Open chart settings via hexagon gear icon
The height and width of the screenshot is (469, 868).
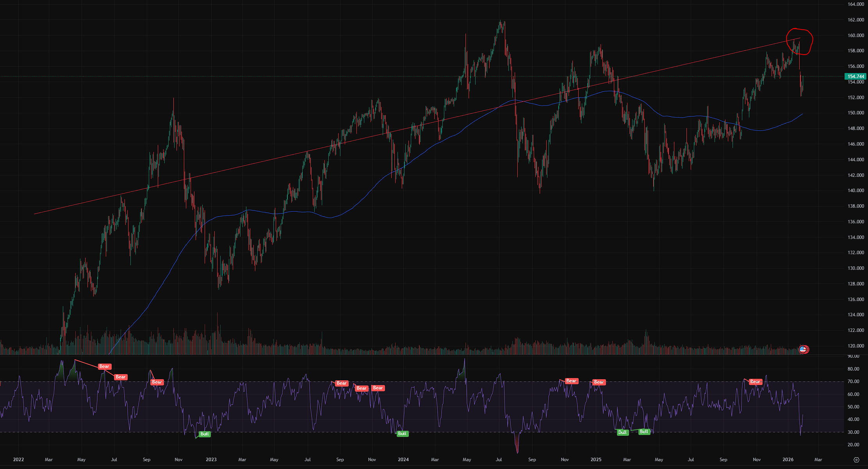point(856,460)
